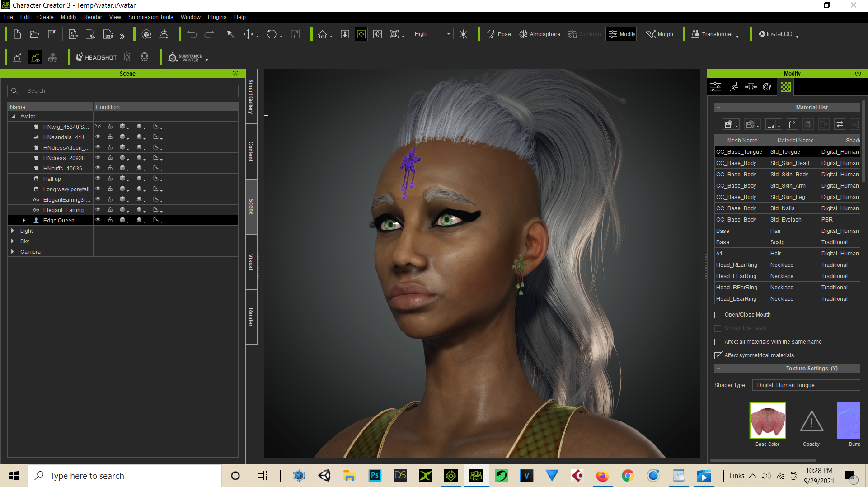Enable Affect all materials with the same name
This screenshot has width=868, height=487.
718,342
